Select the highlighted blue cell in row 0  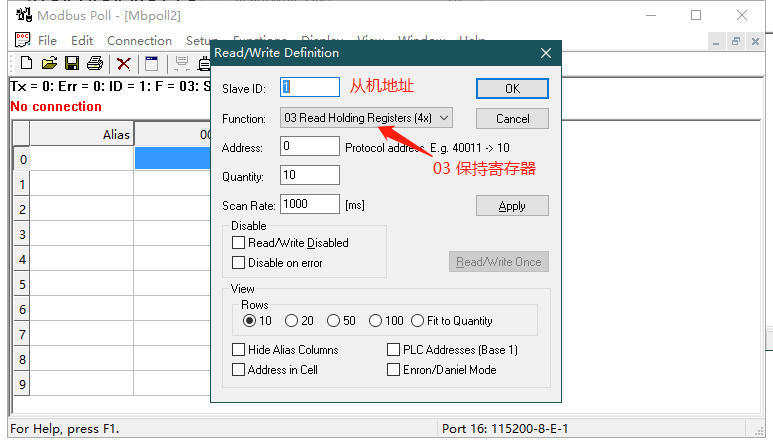[x=173, y=159]
